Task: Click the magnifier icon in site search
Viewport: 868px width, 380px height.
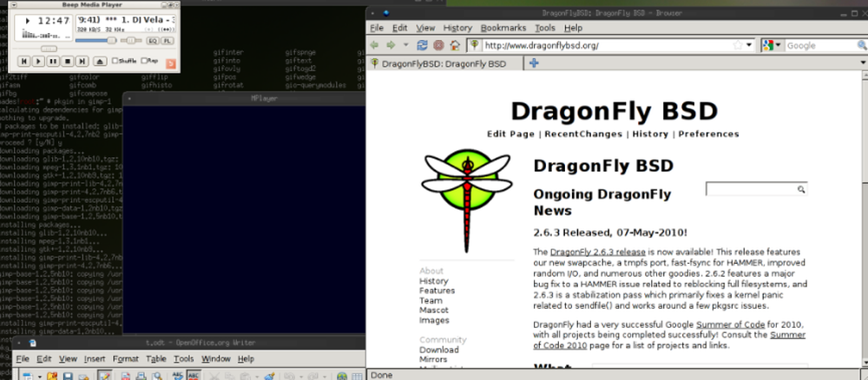Action: (801, 189)
